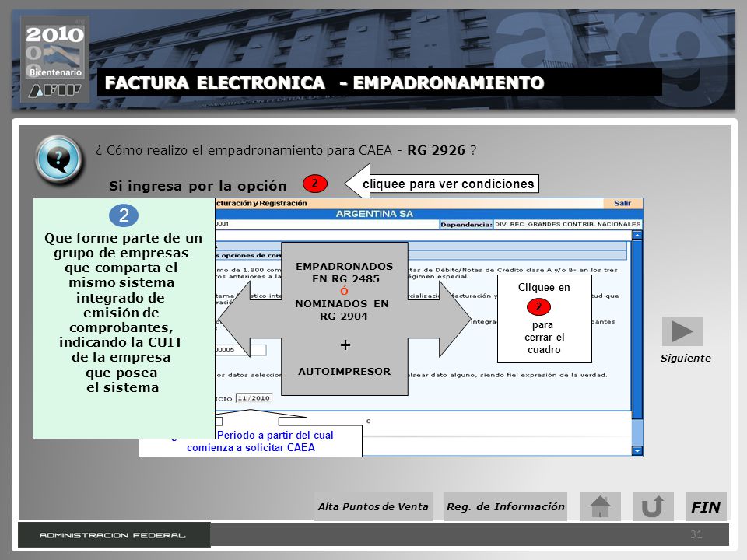This screenshot has height=560, width=747.
Task: Click the slide number 31
Action: 696,534
